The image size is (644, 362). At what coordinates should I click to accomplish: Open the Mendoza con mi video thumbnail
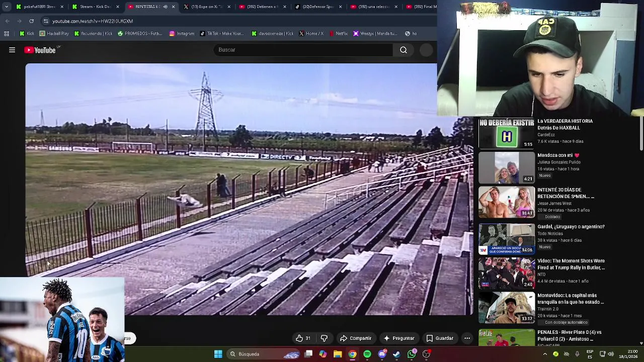click(x=506, y=167)
